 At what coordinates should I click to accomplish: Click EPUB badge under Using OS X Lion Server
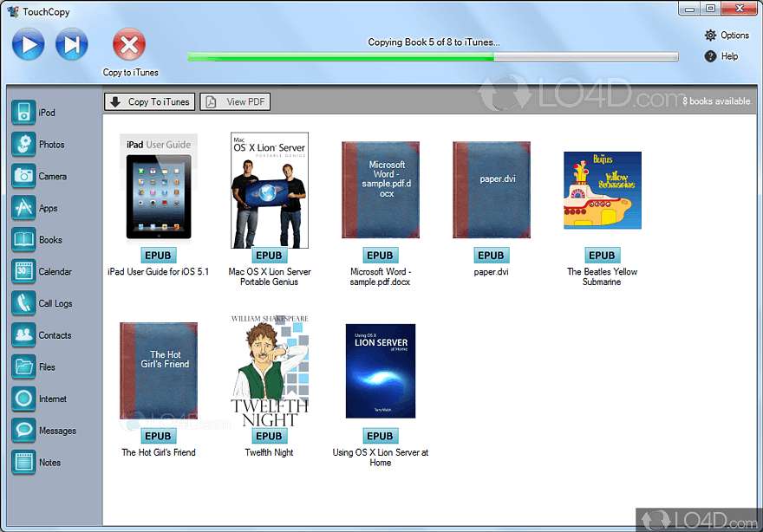(x=380, y=436)
